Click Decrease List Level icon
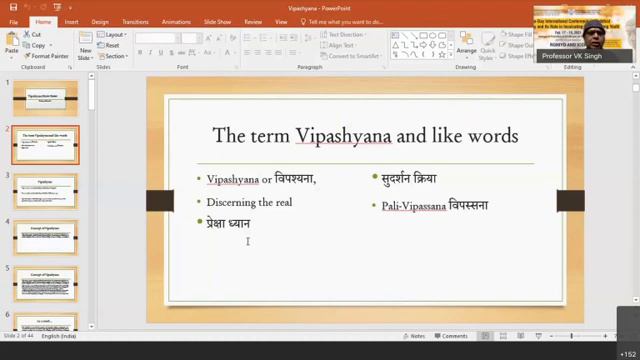The height and width of the screenshot is (360, 640). [x=283, y=38]
